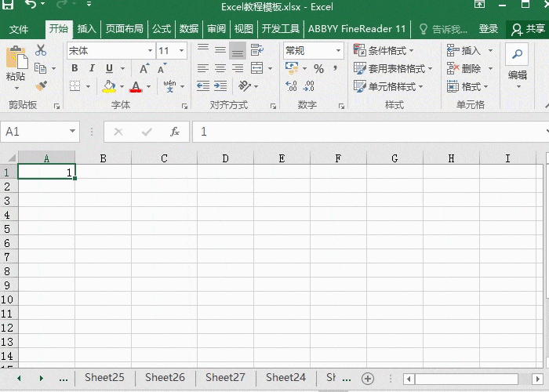Expand the 常规 number format dropdown
This screenshot has width=549, height=392.
tap(338, 51)
